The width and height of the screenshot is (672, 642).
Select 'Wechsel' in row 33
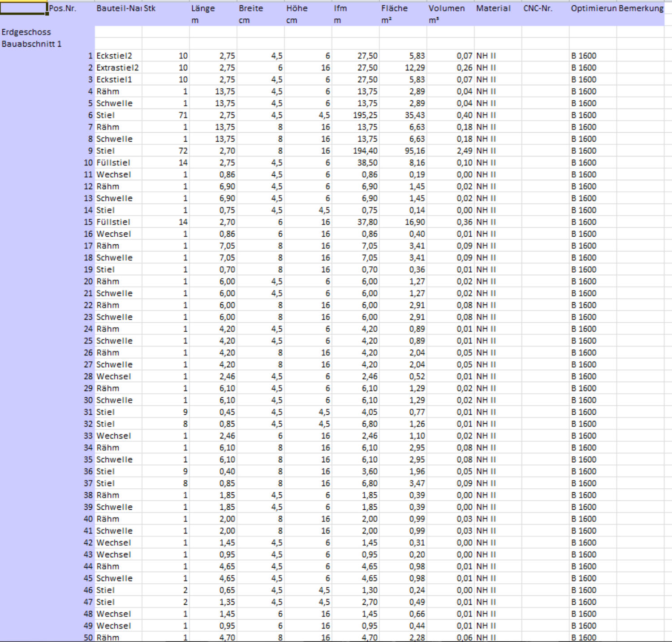pos(118,436)
